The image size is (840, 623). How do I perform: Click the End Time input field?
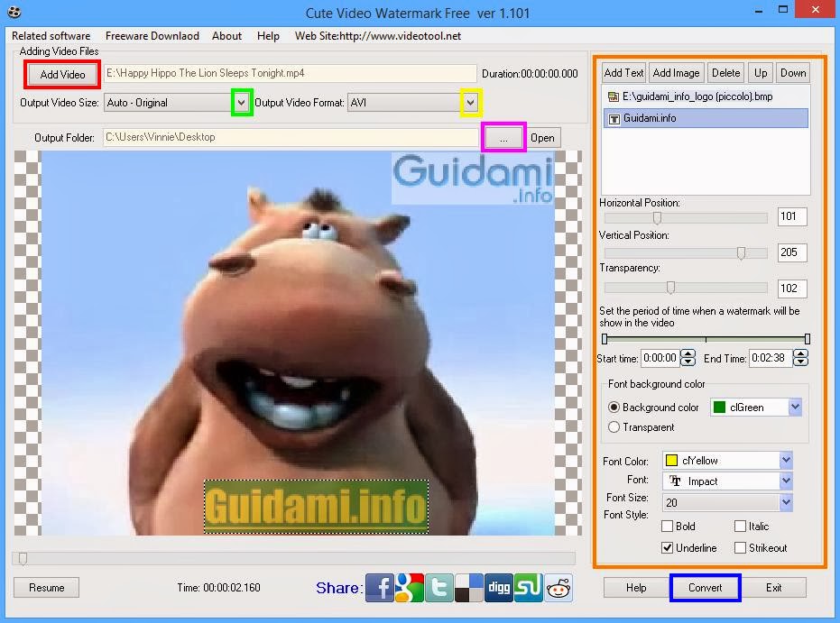(x=771, y=358)
